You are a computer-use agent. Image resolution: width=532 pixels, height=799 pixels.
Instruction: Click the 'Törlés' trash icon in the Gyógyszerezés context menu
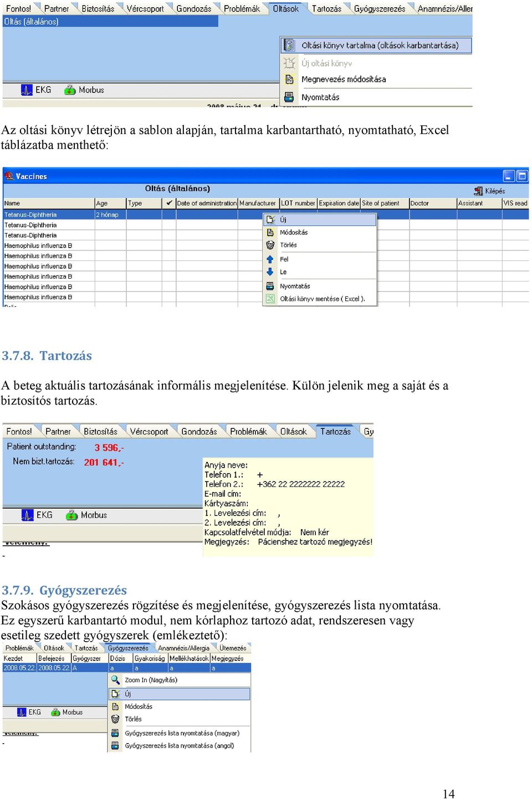point(115,719)
